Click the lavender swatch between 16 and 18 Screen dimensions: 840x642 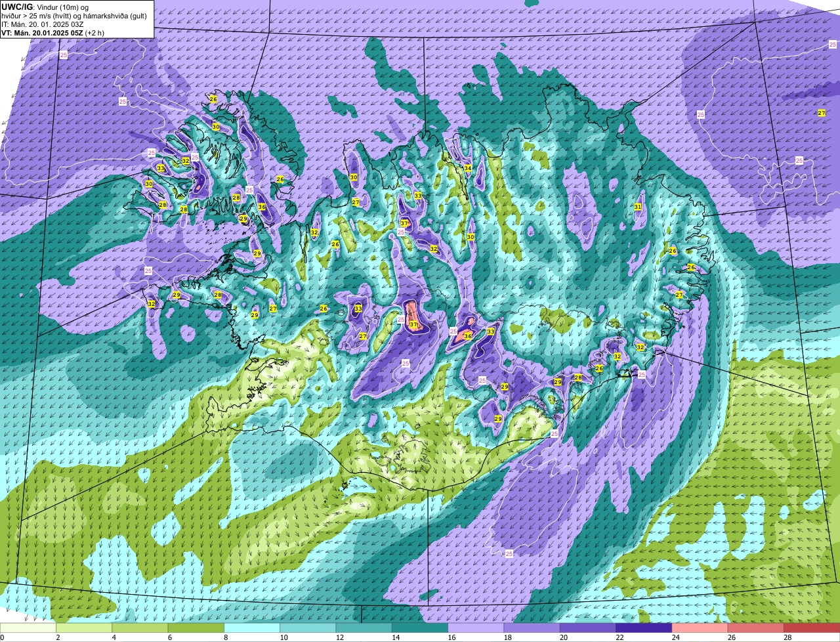pos(476,628)
